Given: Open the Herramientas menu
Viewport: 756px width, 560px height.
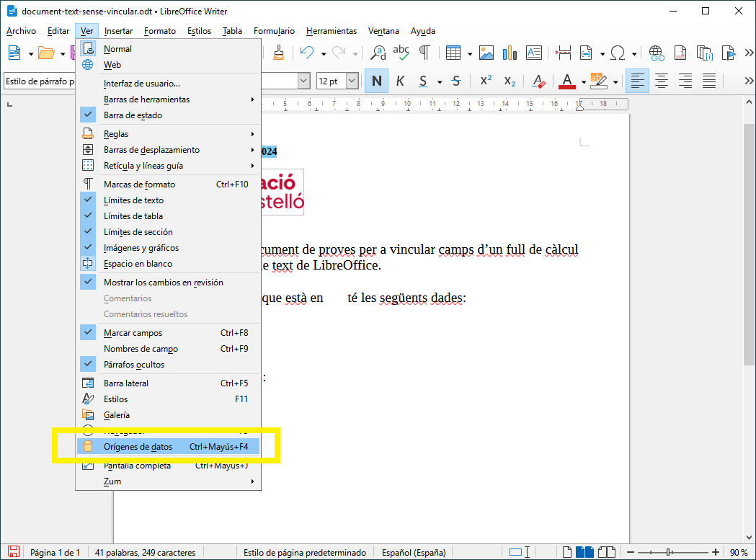Looking at the screenshot, I should [x=332, y=31].
